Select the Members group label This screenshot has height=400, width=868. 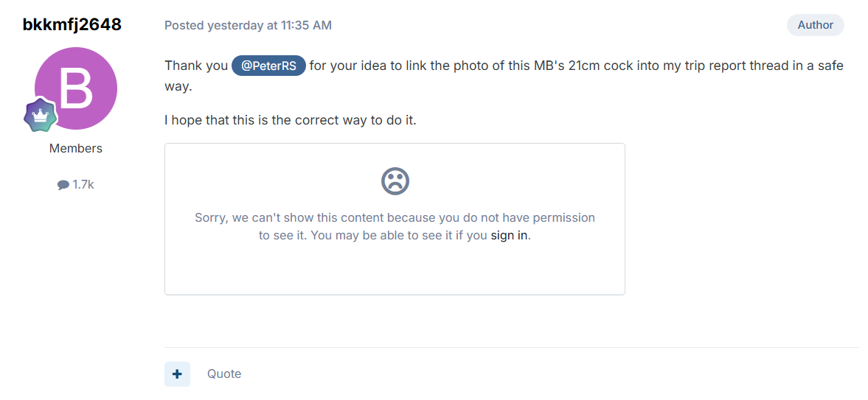(x=76, y=148)
